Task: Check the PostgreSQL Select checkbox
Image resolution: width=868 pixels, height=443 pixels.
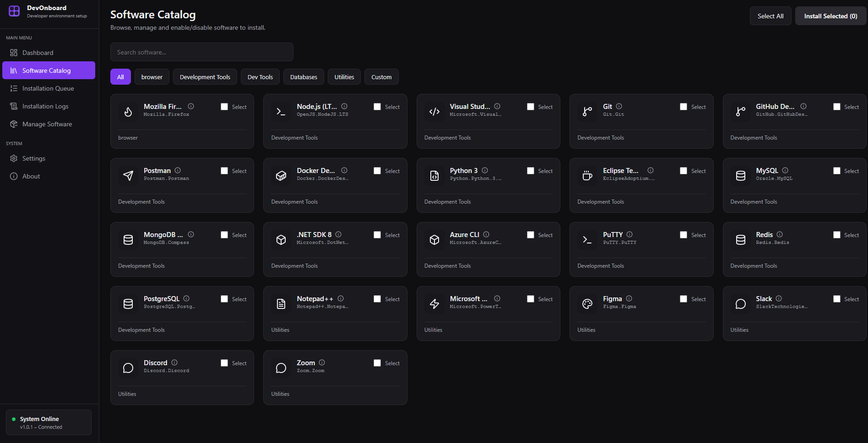Action: (224, 299)
